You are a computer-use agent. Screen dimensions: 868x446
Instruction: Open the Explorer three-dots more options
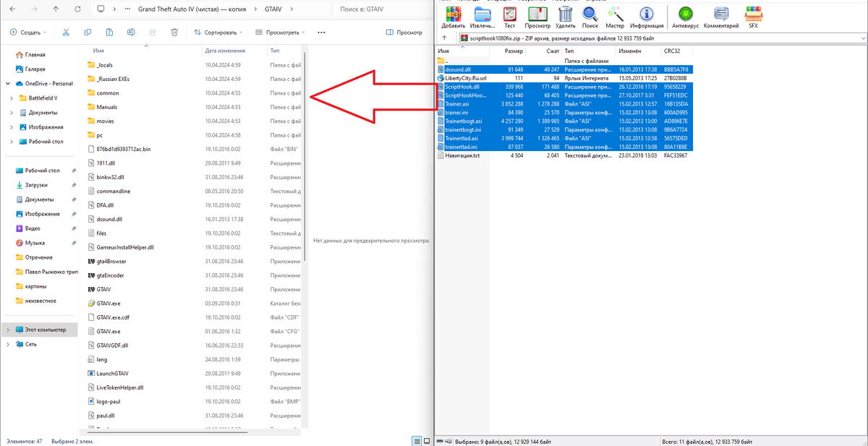pyautogui.click(x=321, y=33)
